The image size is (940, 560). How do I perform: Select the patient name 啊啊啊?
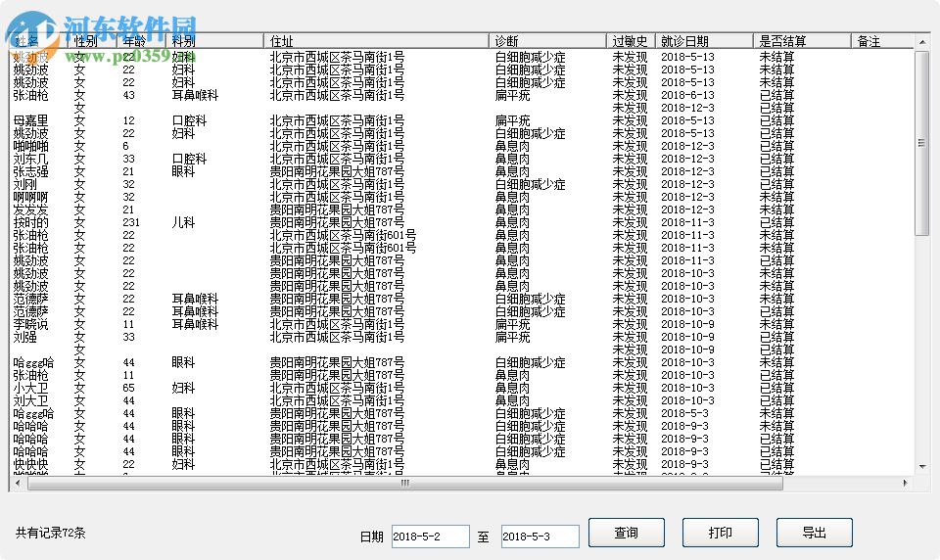pos(30,197)
